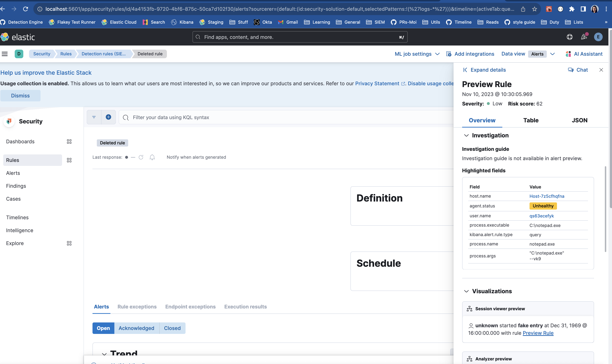612x364 pixels.
Task: Dismiss the usage collection banner
Action: click(20, 96)
